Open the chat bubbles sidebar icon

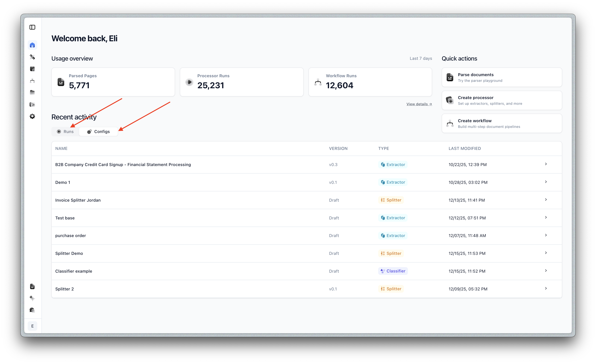tap(32, 310)
